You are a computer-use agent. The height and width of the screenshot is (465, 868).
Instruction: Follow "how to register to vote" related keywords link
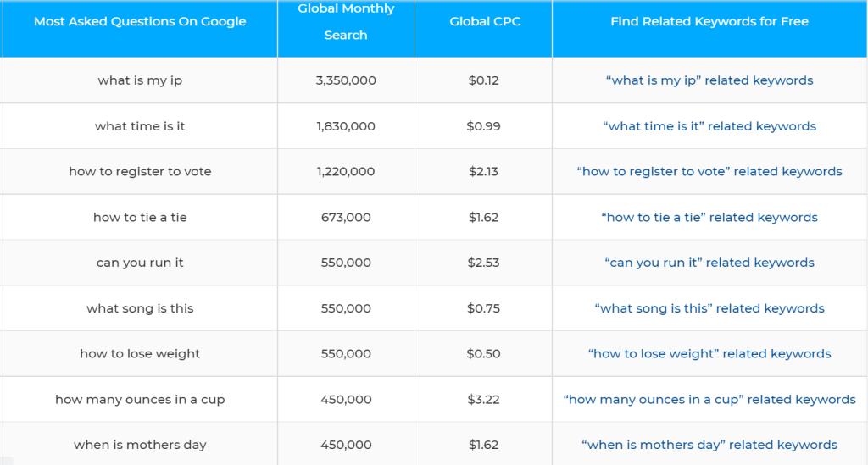pos(709,172)
